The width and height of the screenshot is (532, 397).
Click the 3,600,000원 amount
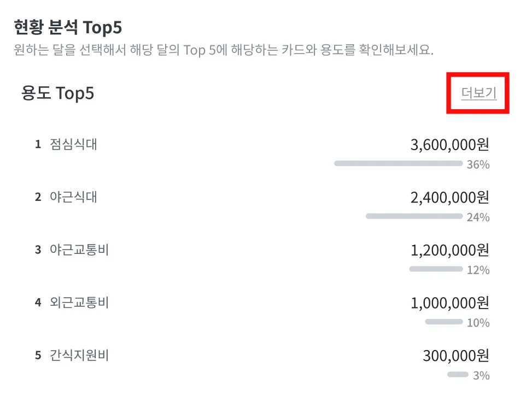[449, 145]
